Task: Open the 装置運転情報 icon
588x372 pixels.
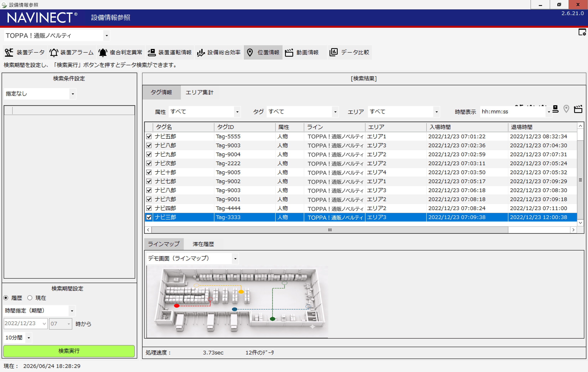Action: [152, 52]
